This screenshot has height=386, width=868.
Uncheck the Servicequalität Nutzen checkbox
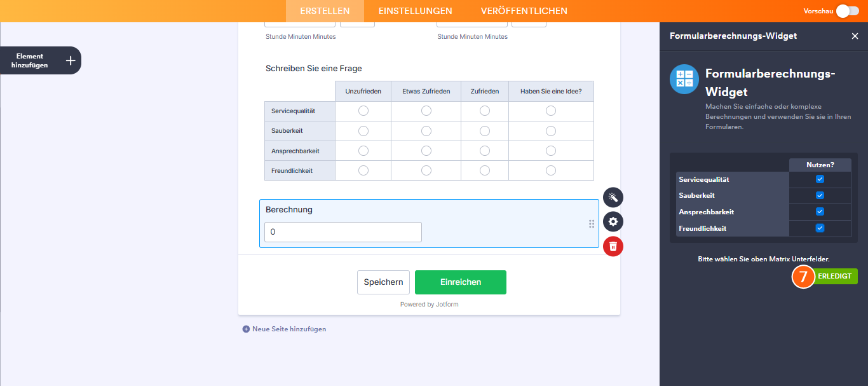tap(820, 179)
